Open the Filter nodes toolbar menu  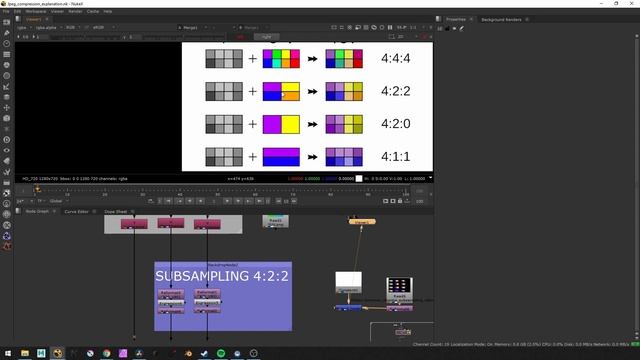pos(7,76)
